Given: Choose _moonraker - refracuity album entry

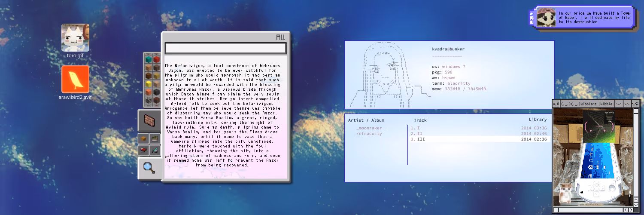Looking at the screenshot, I should [x=372, y=131].
